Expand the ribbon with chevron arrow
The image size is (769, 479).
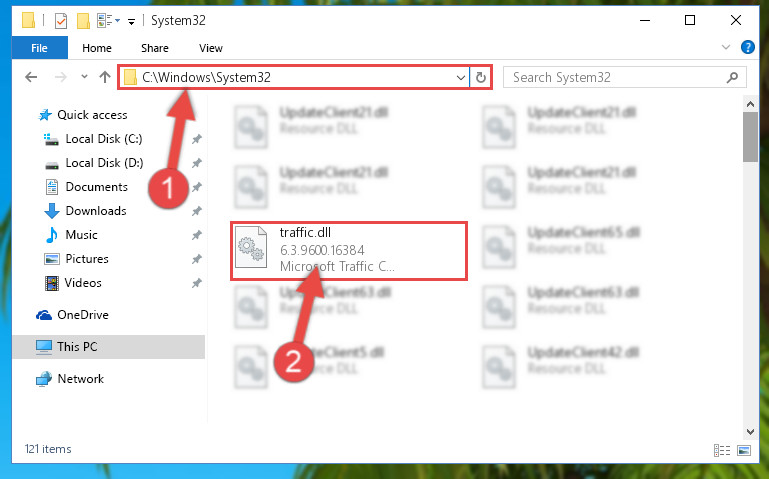[726, 47]
